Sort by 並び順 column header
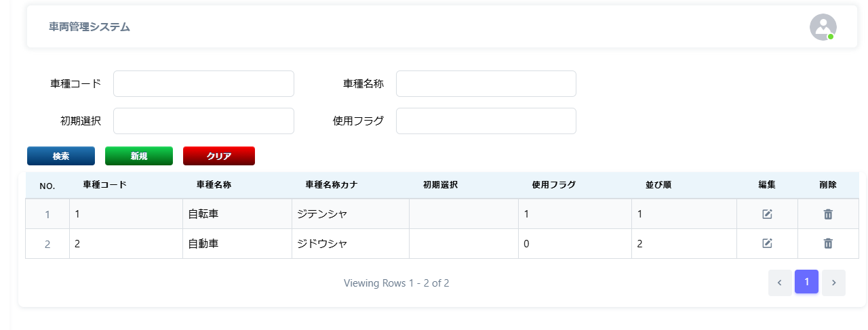 658,184
